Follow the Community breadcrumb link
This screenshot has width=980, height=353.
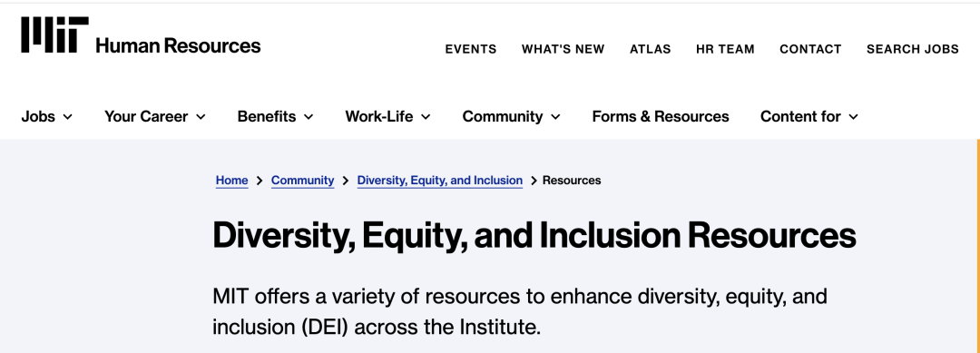point(302,181)
